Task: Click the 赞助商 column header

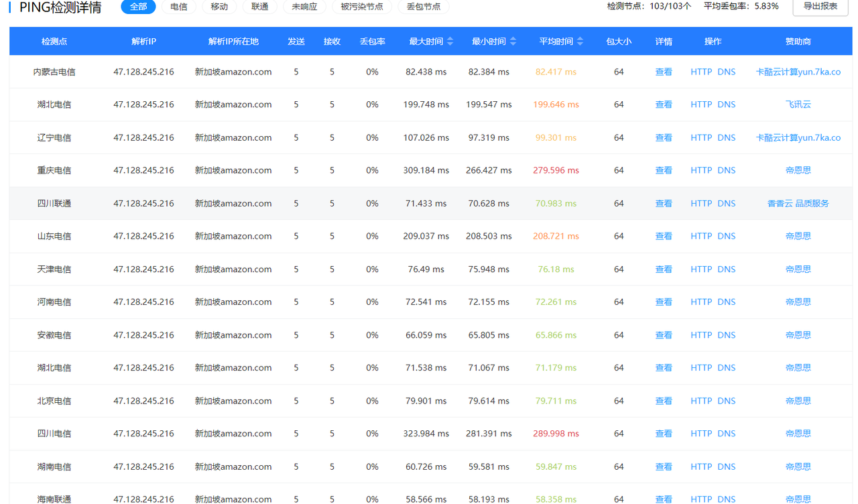Action: 798,42
